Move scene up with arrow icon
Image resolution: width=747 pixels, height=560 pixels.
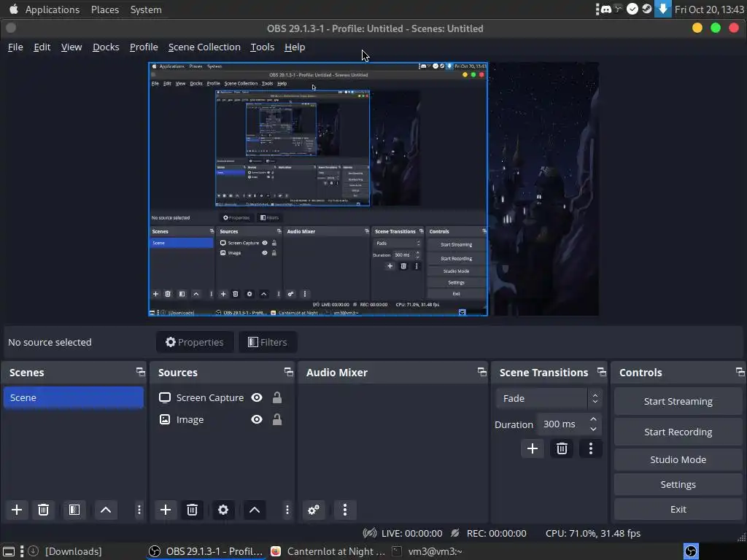pyautogui.click(x=106, y=510)
